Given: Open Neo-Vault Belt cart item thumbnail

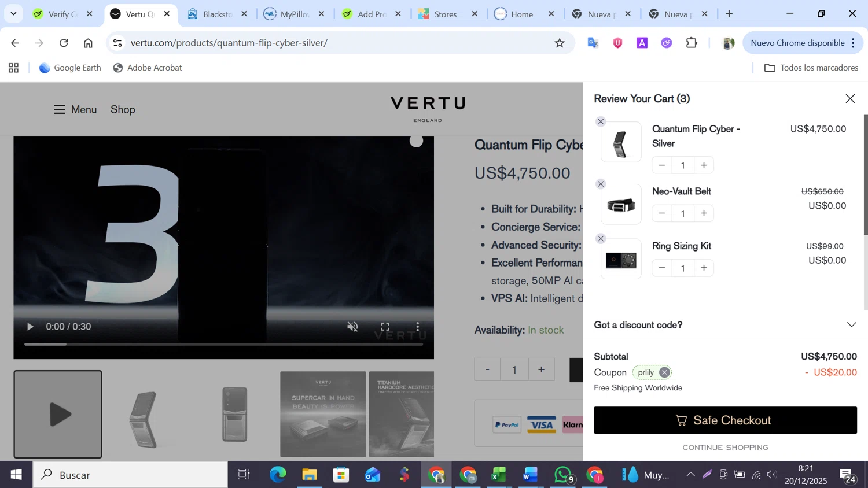Looking at the screenshot, I should pos(621,204).
